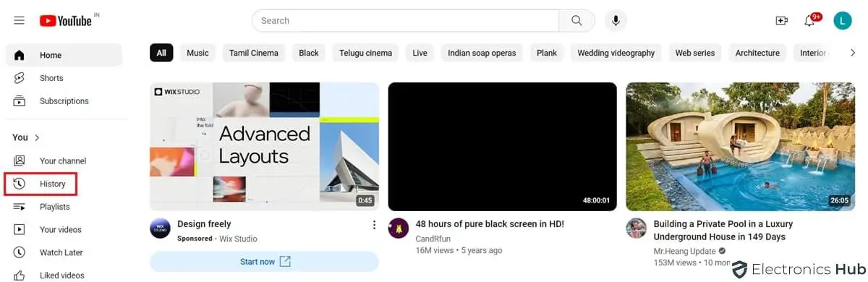
Task: Open the Create video icon
Action: click(x=781, y=21)
